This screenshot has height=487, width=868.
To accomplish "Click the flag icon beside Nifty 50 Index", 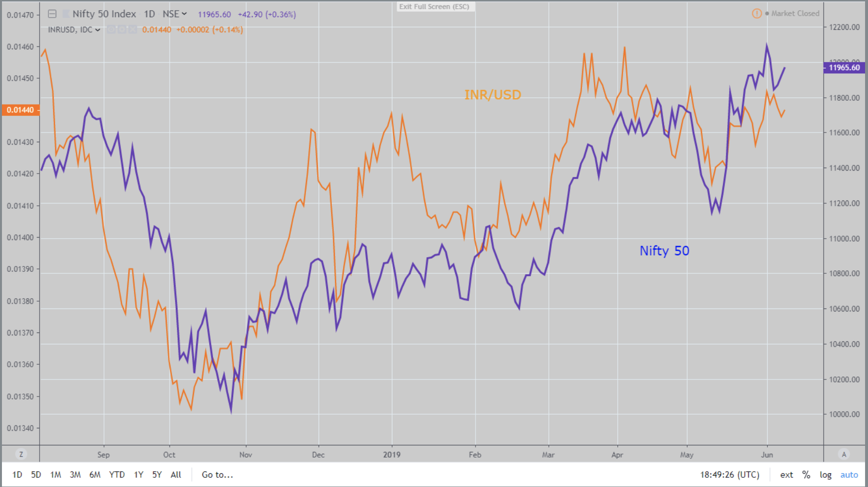I will pyautogui.click(x=66, y=14).
